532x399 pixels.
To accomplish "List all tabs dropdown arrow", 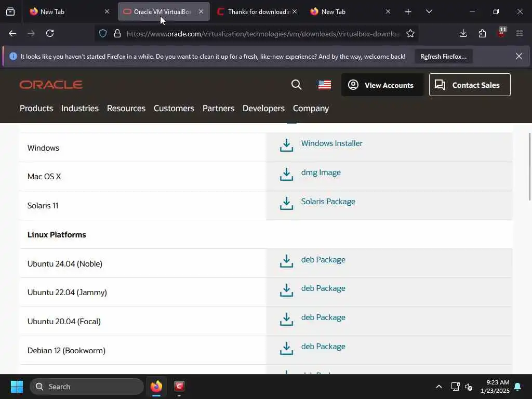I will tap(429, 11).
